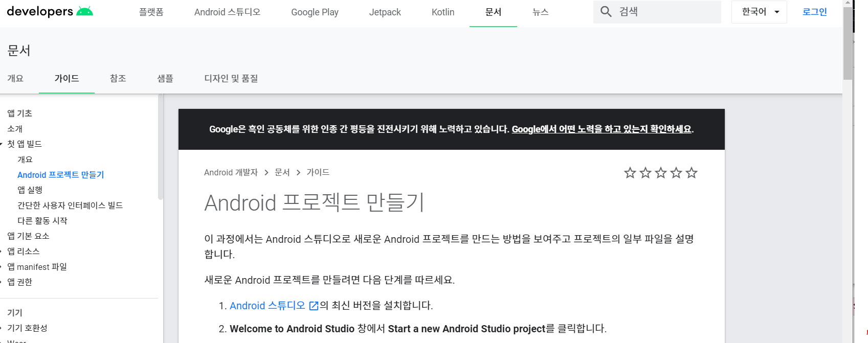Select the 문서 top menu

[493, 12]
